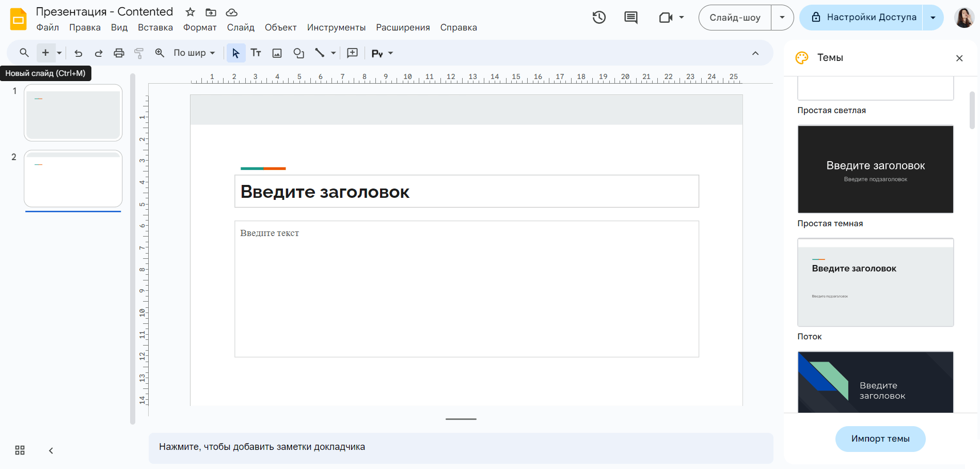
Task: Open user account avatar
Action: (x=964, y=18)
